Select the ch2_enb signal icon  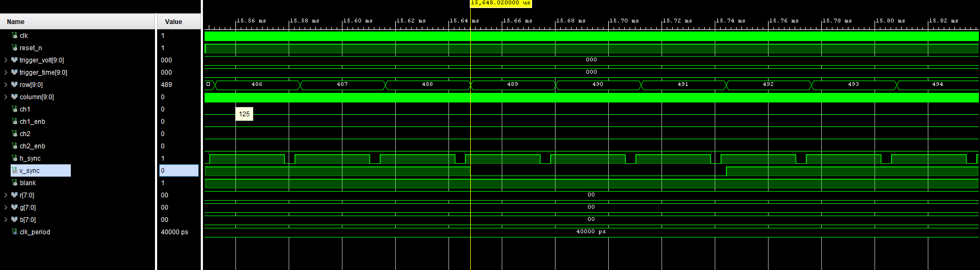click(x=14, y=146)
